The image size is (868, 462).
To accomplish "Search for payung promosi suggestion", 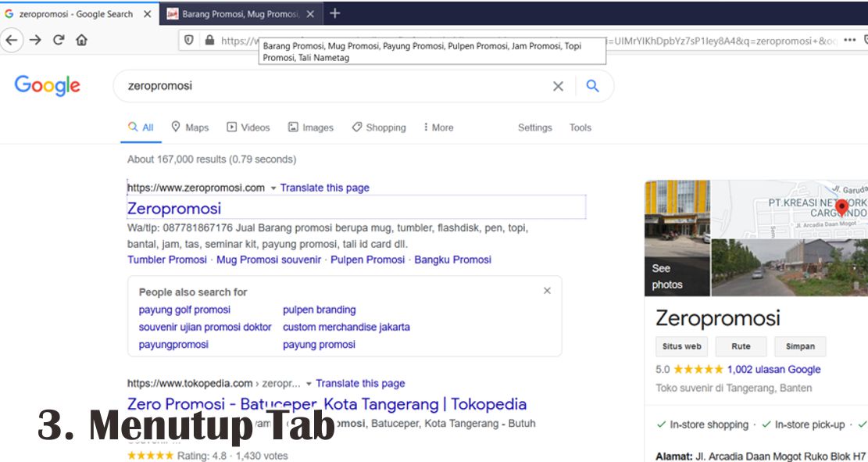I will (x=319, y=345).
